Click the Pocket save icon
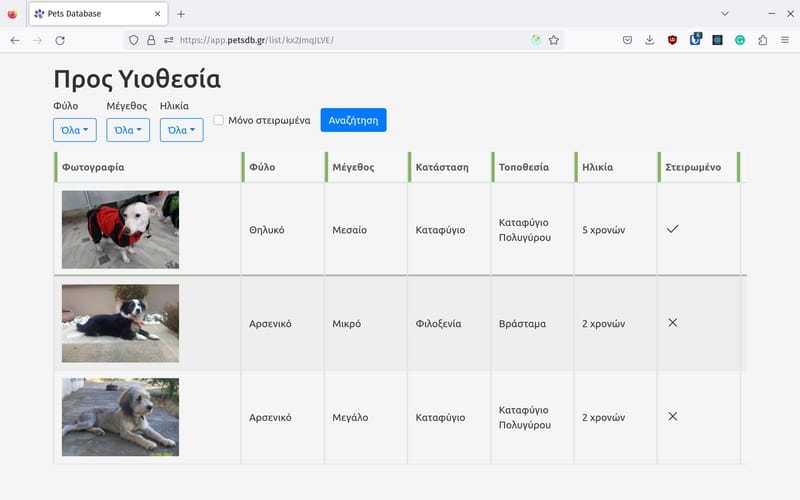 tap(627, 40)
